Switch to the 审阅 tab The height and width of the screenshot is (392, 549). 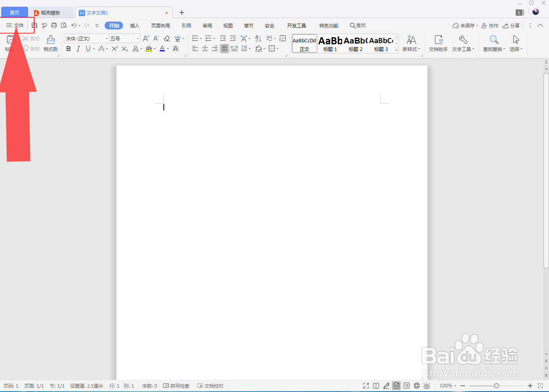tap(207, 25)
